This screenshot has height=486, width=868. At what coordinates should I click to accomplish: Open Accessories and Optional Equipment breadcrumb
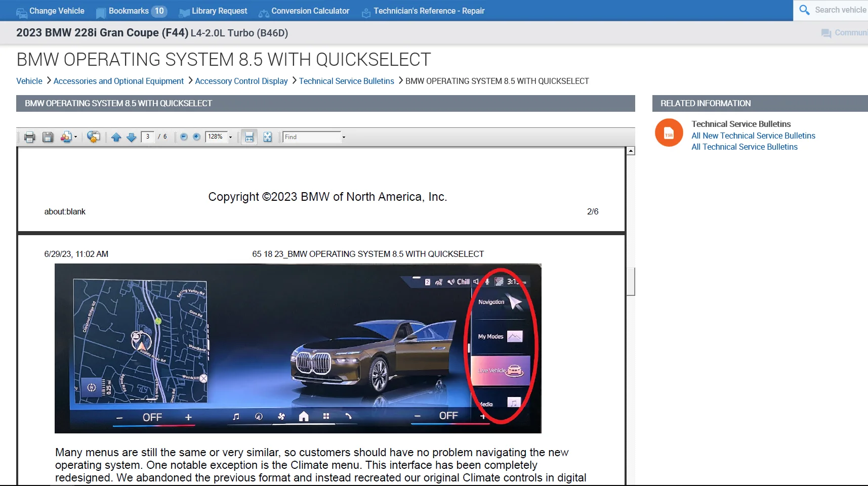118,81
